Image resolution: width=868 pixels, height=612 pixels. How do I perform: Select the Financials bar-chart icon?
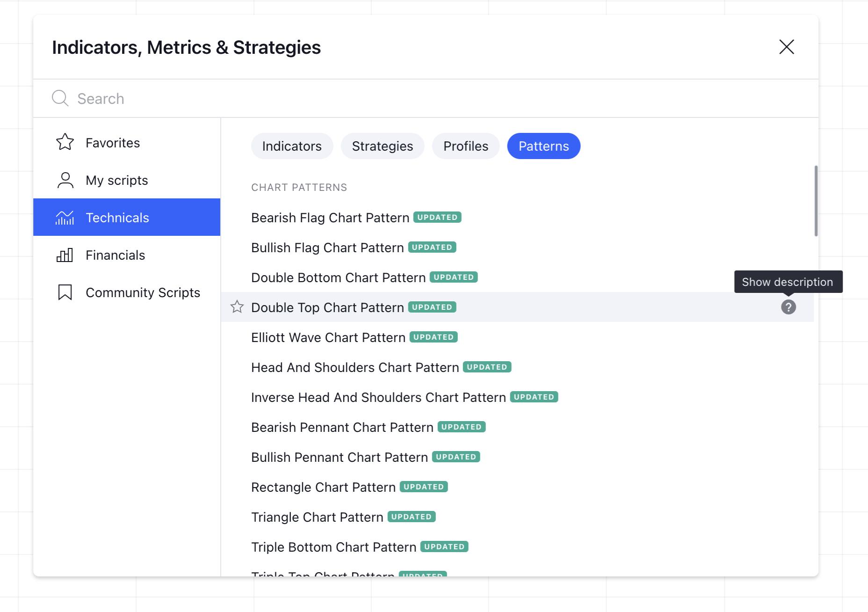tap(65, 255)
